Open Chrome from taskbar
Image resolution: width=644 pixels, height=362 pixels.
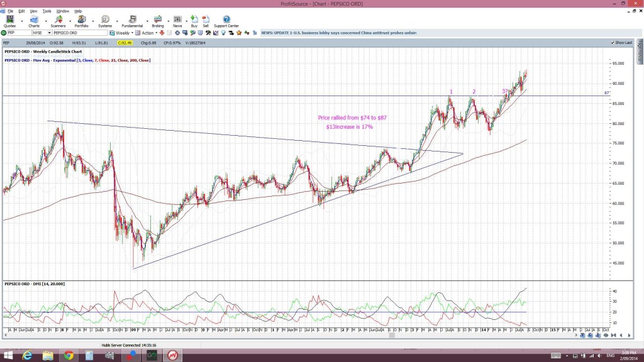69,356
